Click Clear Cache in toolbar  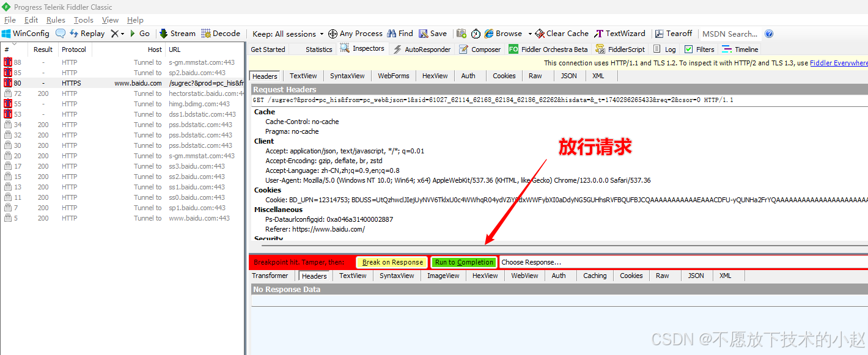click(562, 34)
